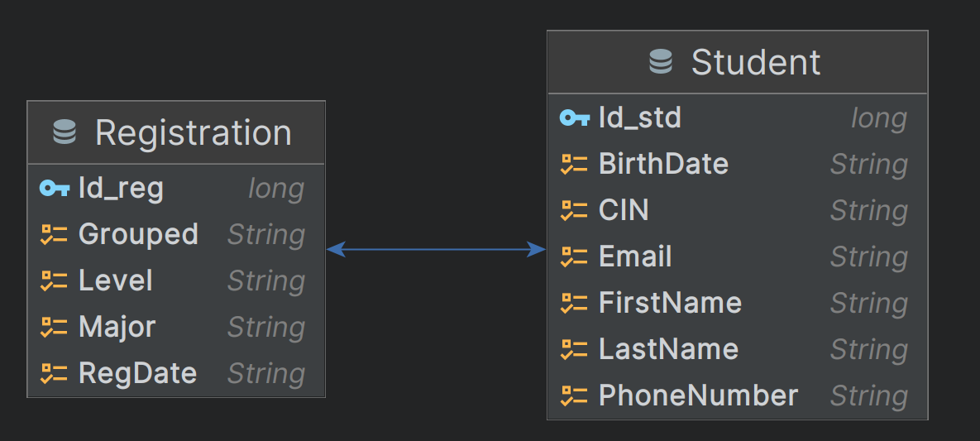Click the long type of Id_std
The height and width of the screenshot is (441, 980).
(878, 118)
